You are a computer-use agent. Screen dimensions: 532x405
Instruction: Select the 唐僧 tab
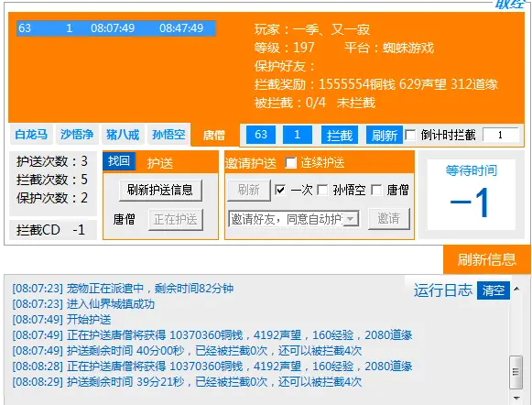(x=214, y=135)
